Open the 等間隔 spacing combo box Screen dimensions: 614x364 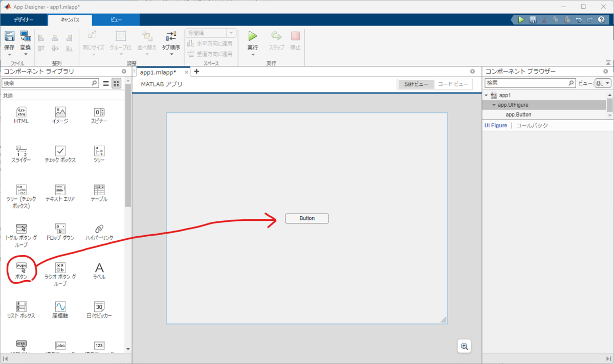[210, 33]
